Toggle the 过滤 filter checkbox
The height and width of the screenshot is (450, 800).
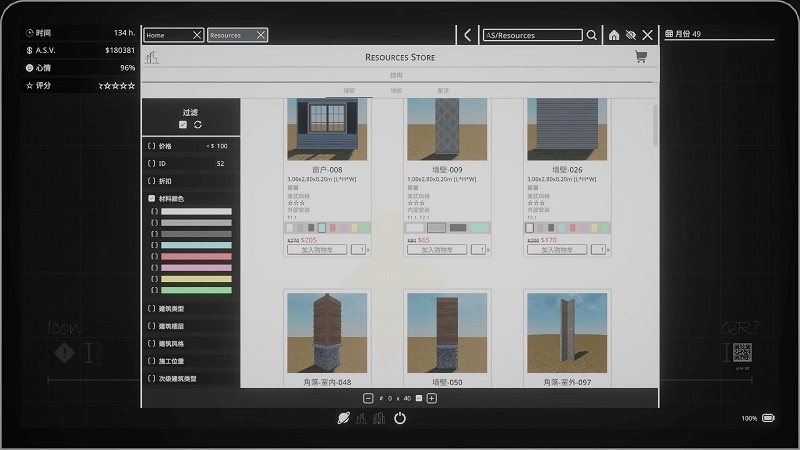pos(183,124)
